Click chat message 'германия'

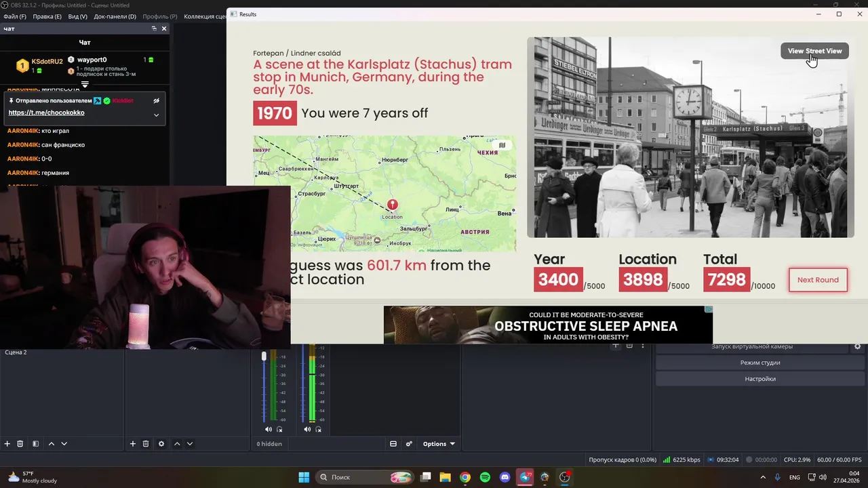click(x=55, y=173)
